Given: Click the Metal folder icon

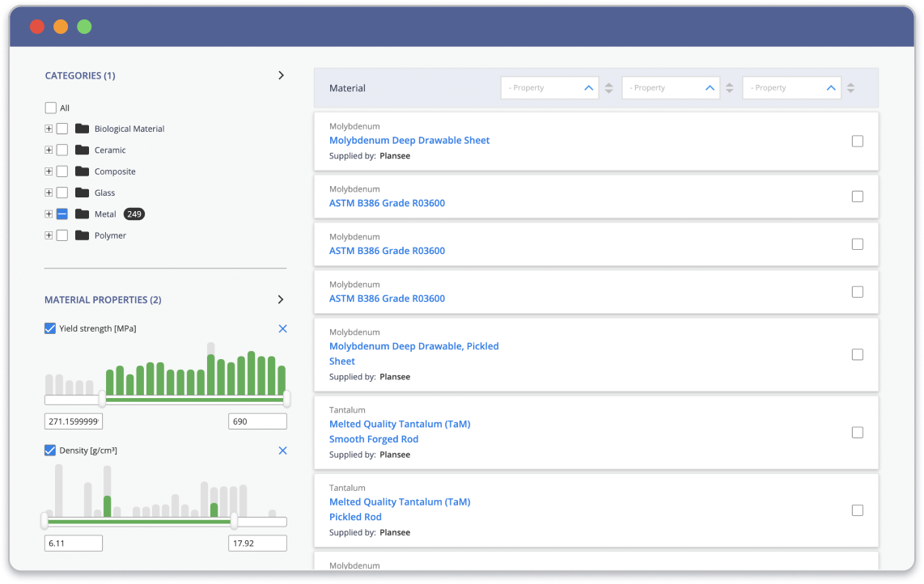Looking at the screenshot, I should pos(81,214).
